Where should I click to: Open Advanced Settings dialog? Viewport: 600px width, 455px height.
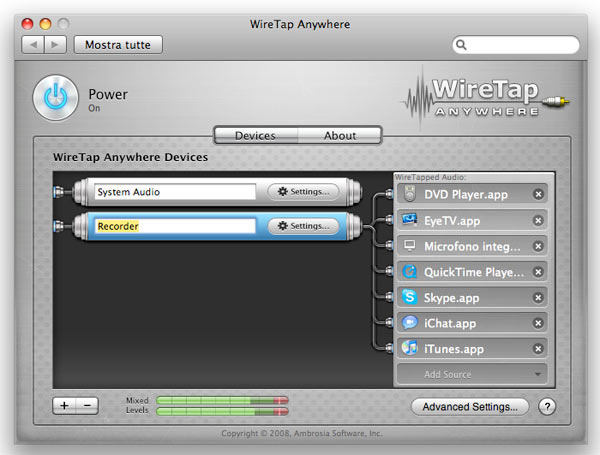pyautogui.click(x=469, y=407)
